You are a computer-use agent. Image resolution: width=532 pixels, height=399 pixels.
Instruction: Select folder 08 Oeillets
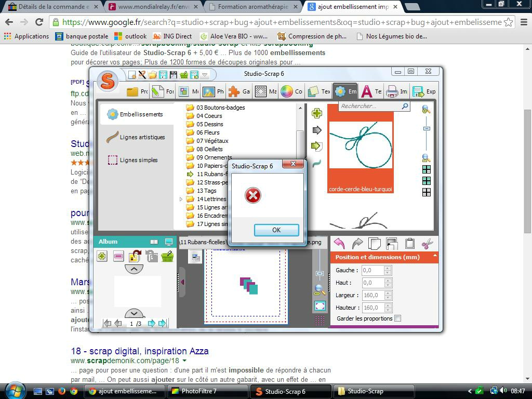pos(204,149)
